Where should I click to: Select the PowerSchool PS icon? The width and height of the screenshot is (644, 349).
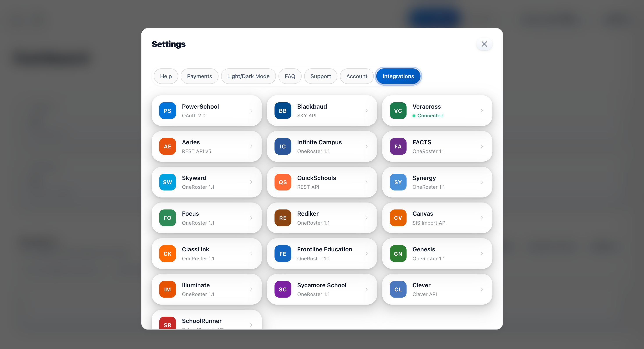pyautogui.click(x=167, y=111)
